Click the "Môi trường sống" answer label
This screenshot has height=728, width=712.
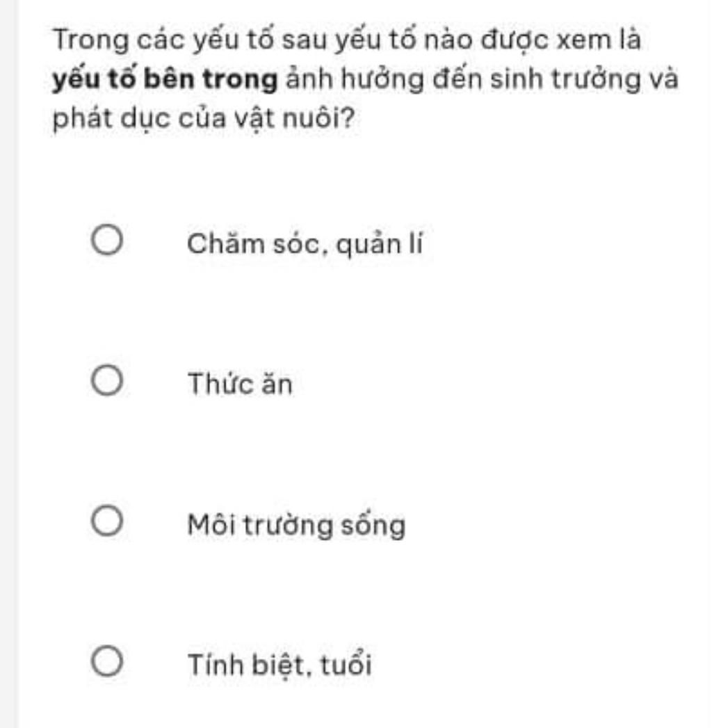(297, 526)
